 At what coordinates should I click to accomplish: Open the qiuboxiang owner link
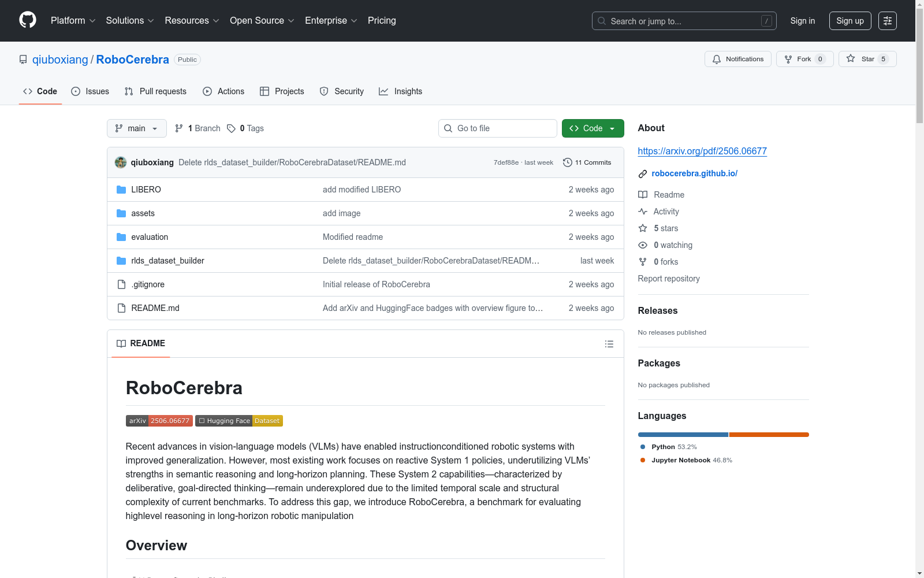coord(60,60)
